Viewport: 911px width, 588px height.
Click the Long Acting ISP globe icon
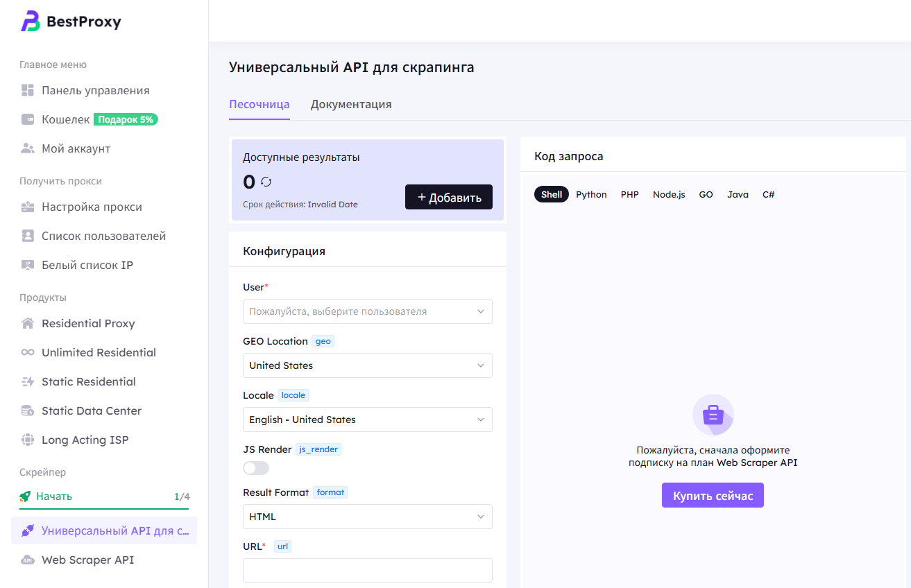[28, 440]
